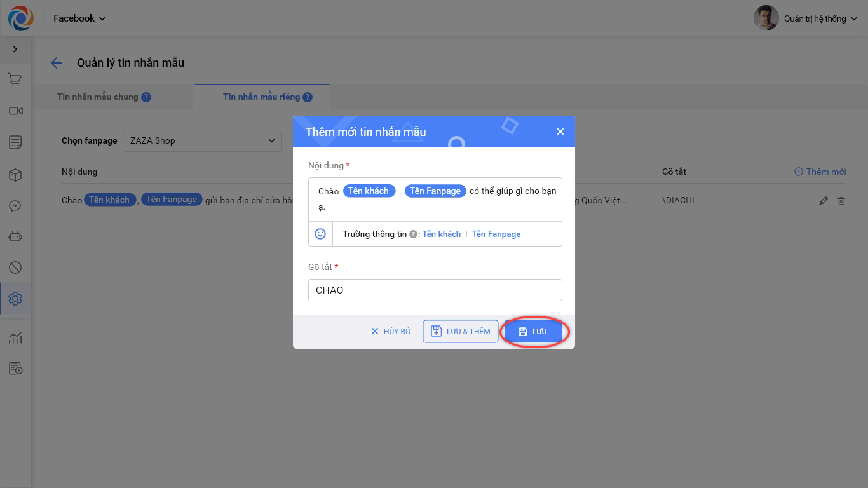Viewport: 868px width, 488px height.
Task: Insert the Tên Fanpage field link
Action: (x=496, y=234)
